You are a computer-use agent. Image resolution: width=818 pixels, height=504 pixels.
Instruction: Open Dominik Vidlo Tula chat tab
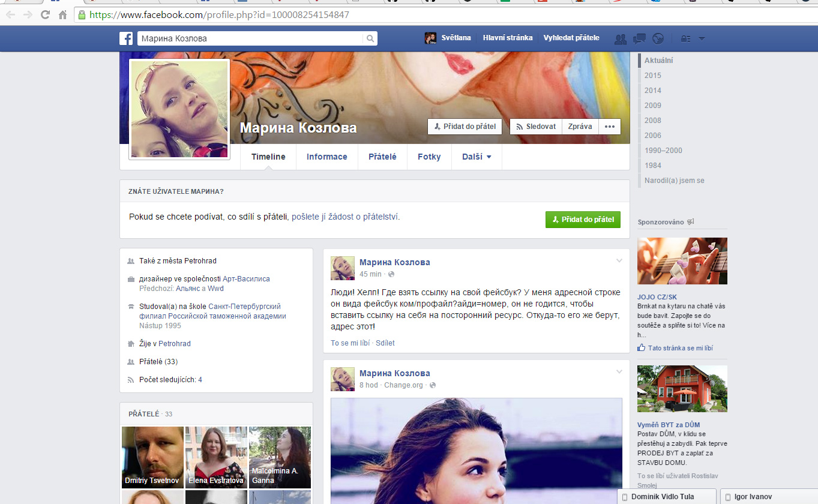pos(667,497)
